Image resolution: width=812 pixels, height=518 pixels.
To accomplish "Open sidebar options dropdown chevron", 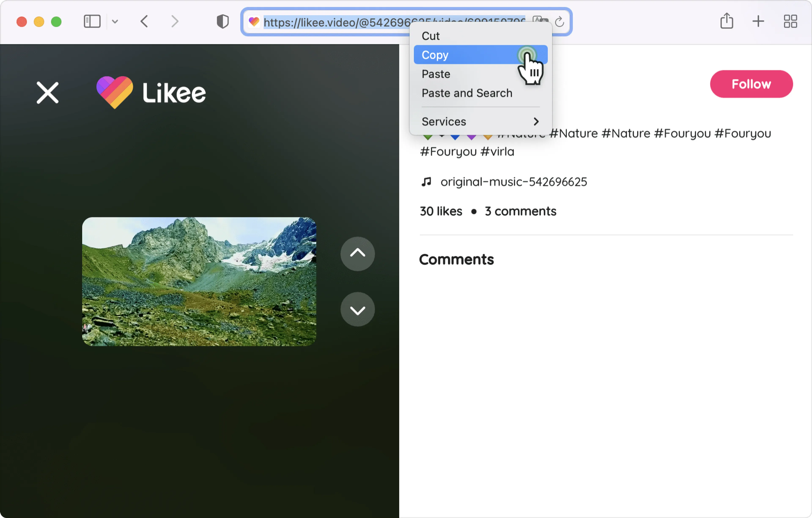I will [x=115, y=22].
